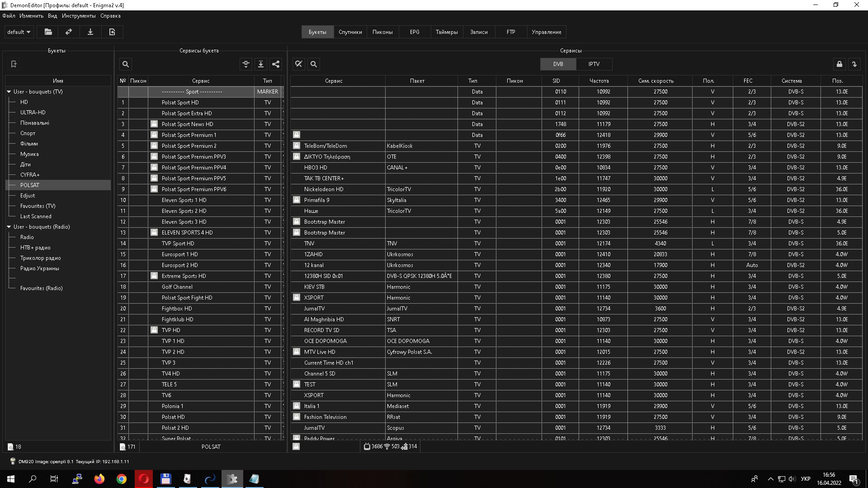This screenshot has height=488, width=868.
Task: Click the lightbulb icon near DM920 status
Action: (x=13, y=461)
